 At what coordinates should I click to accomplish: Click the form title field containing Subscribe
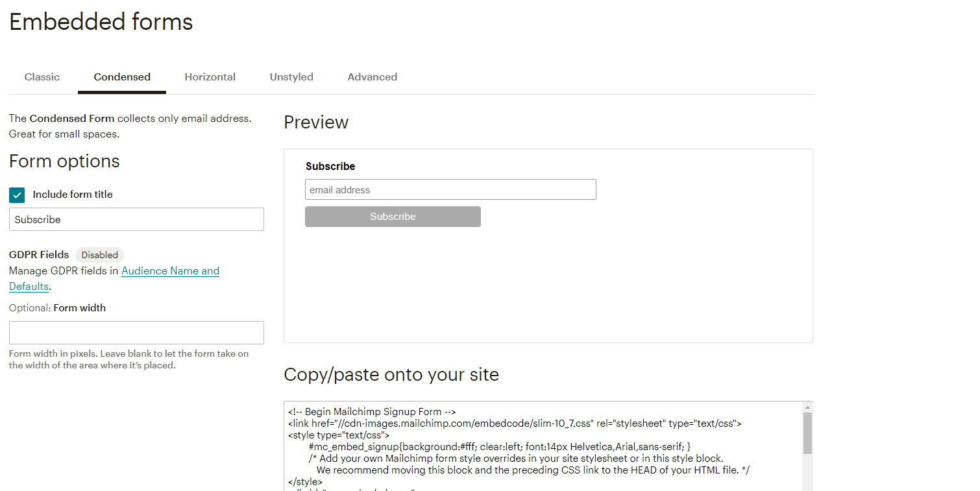click(x=136, y=219)
